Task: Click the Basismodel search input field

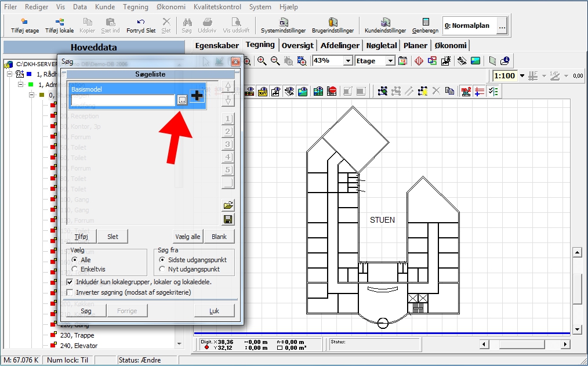Action: click(123, 100)
